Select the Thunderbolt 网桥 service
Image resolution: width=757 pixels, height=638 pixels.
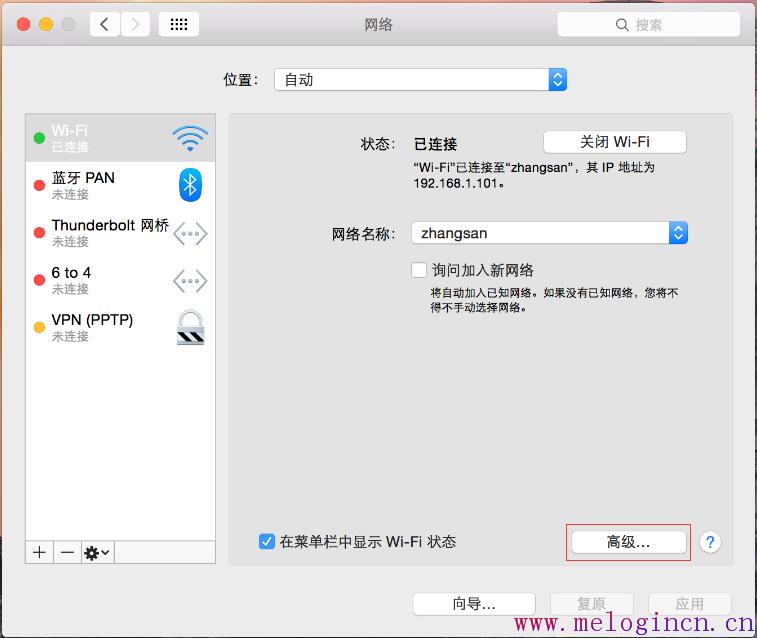pyautogui.click(x=120, y=233)
